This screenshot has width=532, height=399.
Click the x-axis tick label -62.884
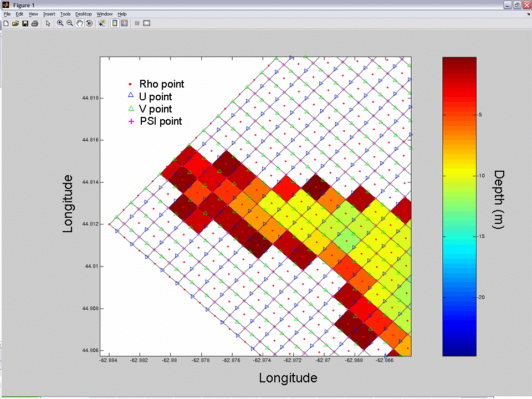pos(108,360)
